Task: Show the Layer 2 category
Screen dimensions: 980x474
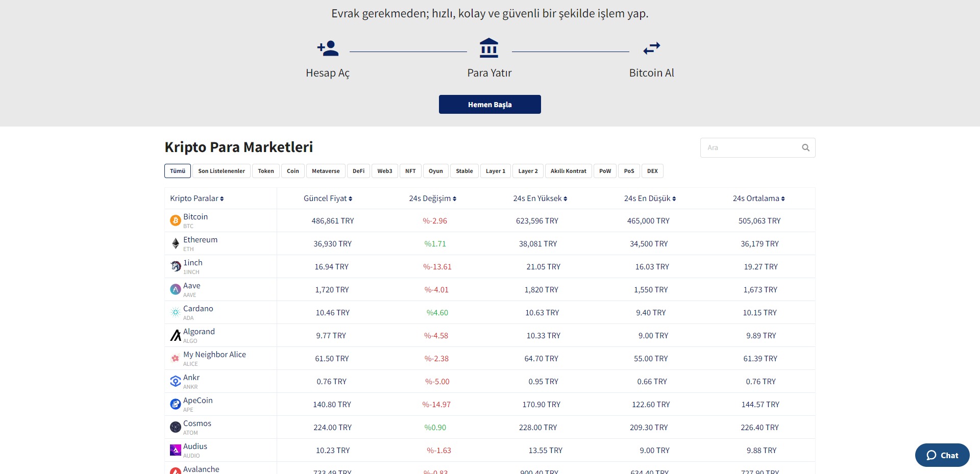Action: tap(528, 171)
